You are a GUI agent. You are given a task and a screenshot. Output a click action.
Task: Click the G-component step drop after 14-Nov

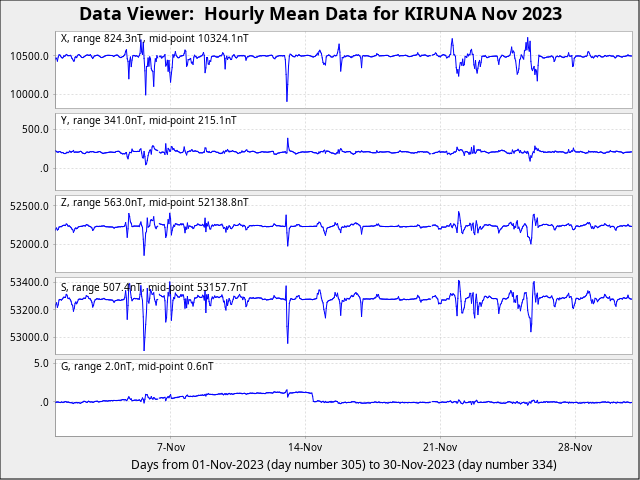(313, 397)
